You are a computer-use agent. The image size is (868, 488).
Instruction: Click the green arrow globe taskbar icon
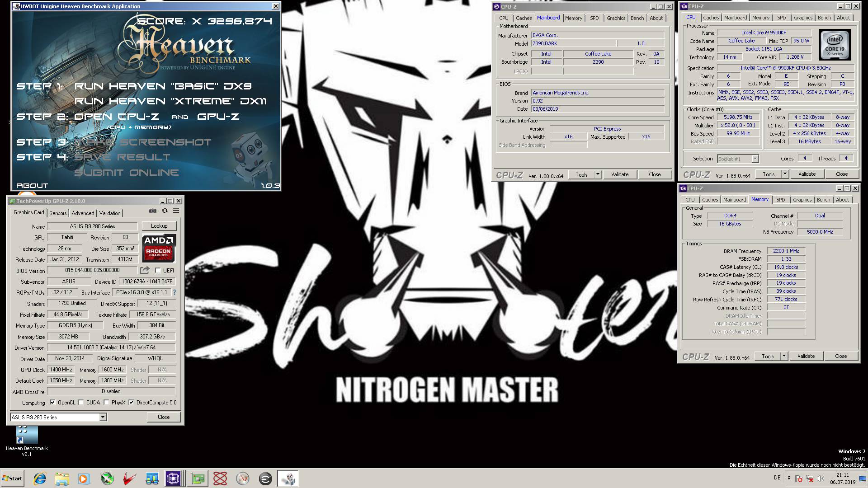click(x=107, y=479)
